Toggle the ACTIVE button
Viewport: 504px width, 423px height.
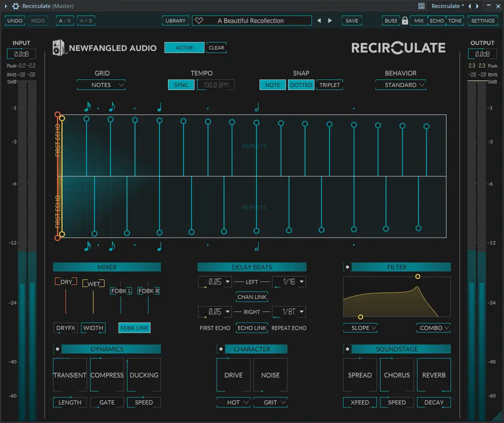[184, 47]
